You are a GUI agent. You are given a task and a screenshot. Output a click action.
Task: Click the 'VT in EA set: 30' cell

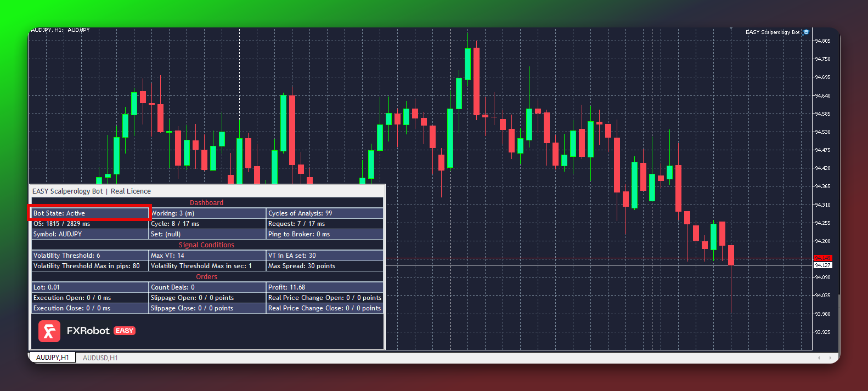point(325,256)
